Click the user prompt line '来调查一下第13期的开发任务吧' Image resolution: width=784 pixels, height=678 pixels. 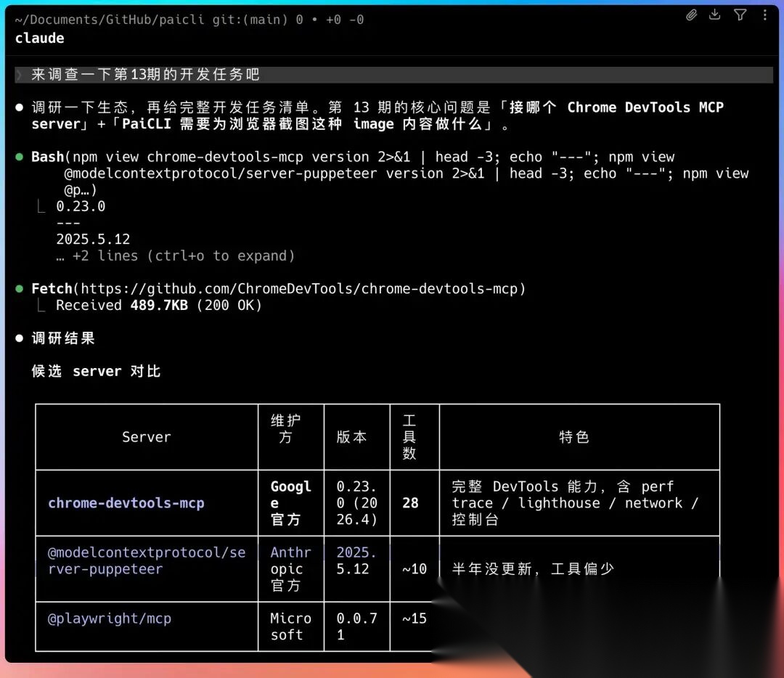coord(394,75)
